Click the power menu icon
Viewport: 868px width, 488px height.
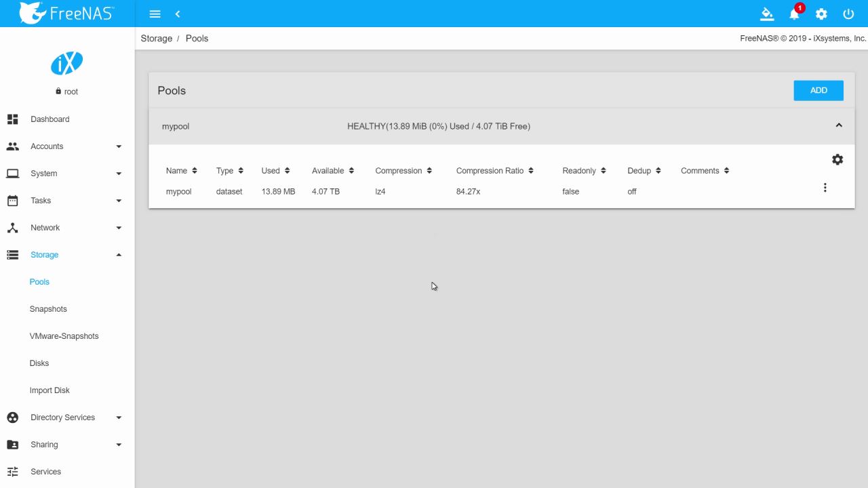(x=848, y=14)
